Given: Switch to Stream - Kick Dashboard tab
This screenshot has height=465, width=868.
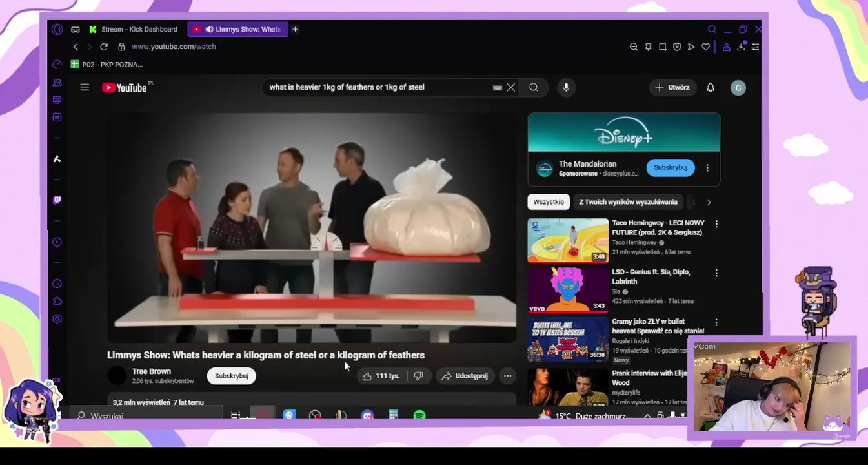Looking at the screenshot, I should 134,29.
